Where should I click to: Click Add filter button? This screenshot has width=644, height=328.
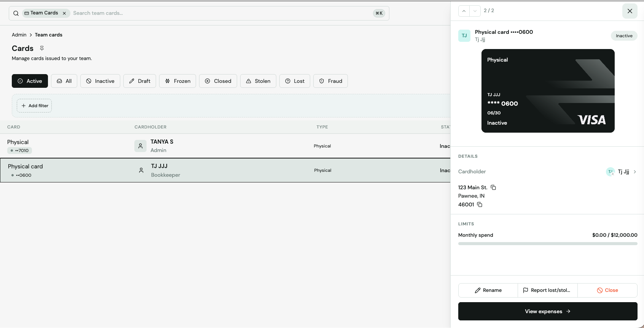tap(34, 106)
